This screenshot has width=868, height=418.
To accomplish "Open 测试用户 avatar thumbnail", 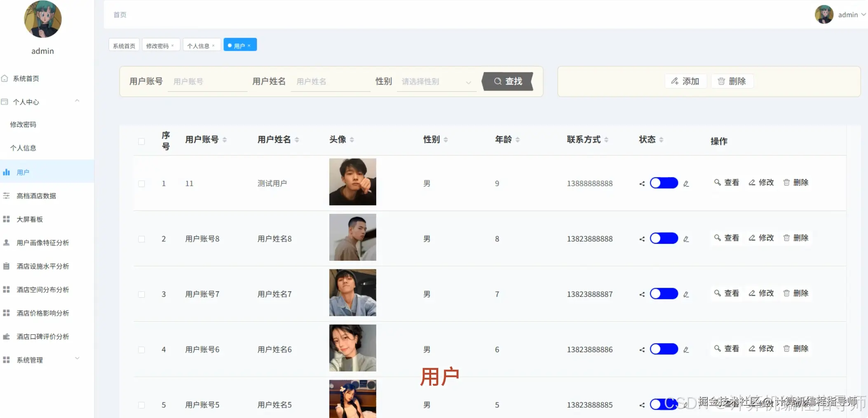I will [x=353, y=182].
